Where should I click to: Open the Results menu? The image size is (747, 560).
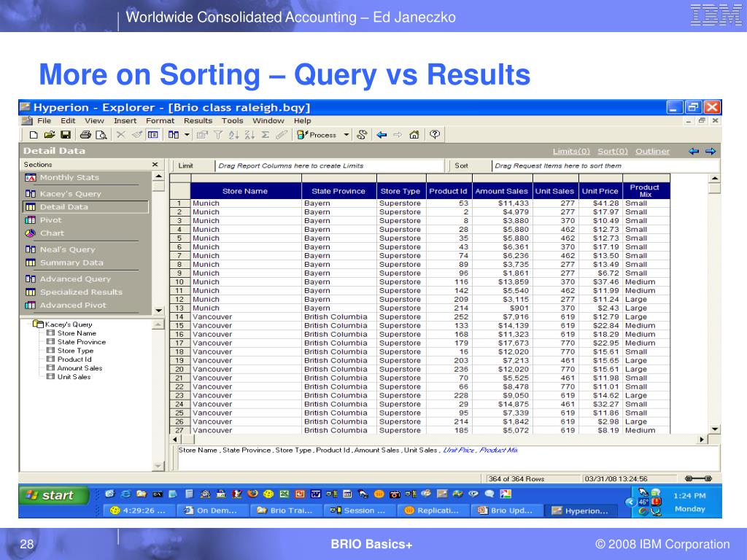tap(198, 121)
